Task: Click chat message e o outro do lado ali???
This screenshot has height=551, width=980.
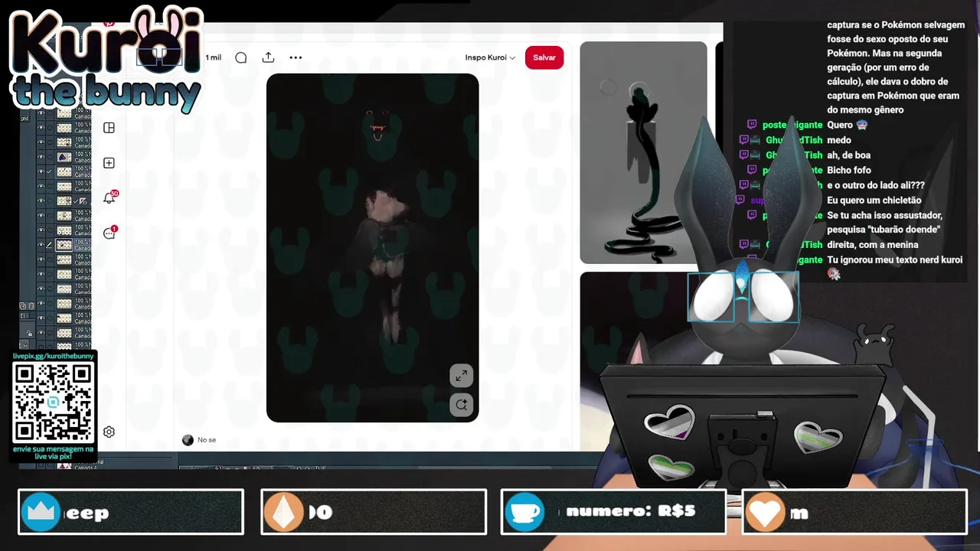Action: [876, 185]
